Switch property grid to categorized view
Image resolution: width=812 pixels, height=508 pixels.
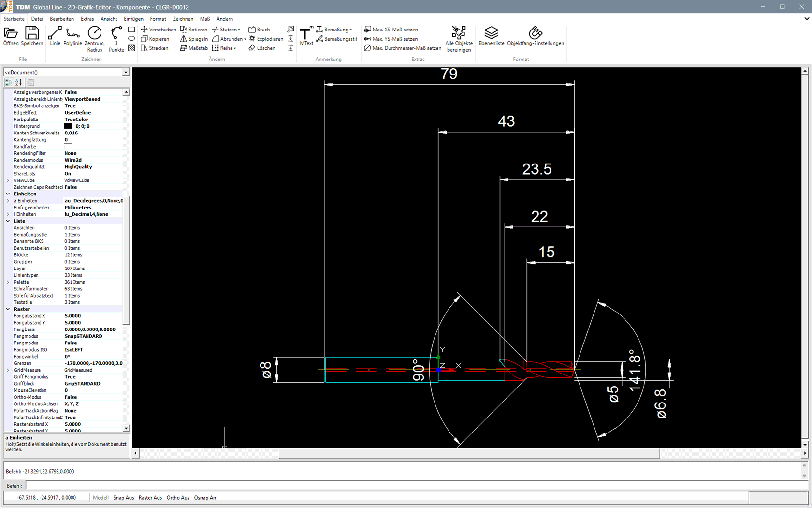click(9, 82)
